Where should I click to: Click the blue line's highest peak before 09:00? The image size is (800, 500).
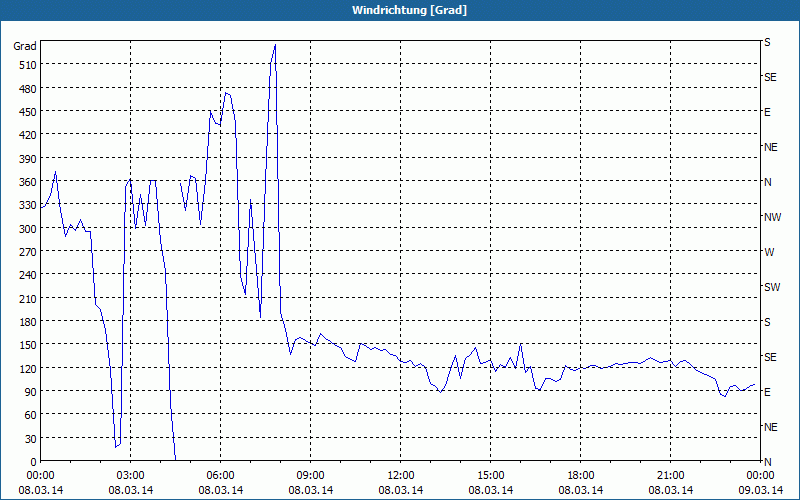click(275, 45)
